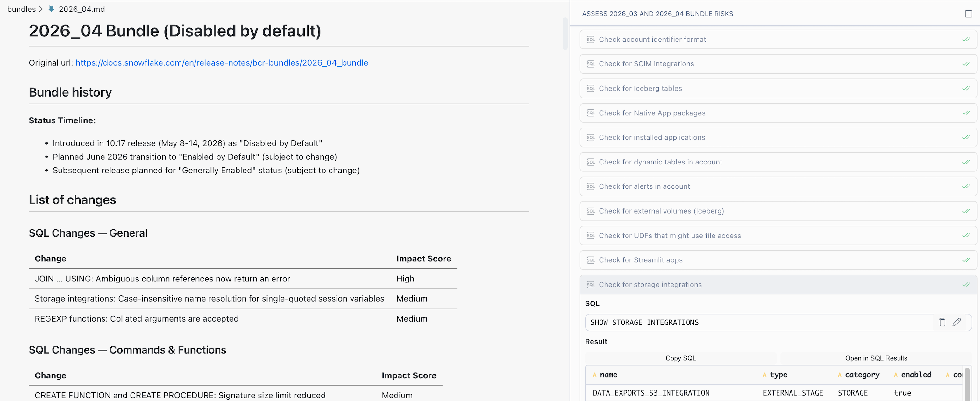Select the DATA_EXPORTS_S3_INTEGRATION cell

[651, 393]
